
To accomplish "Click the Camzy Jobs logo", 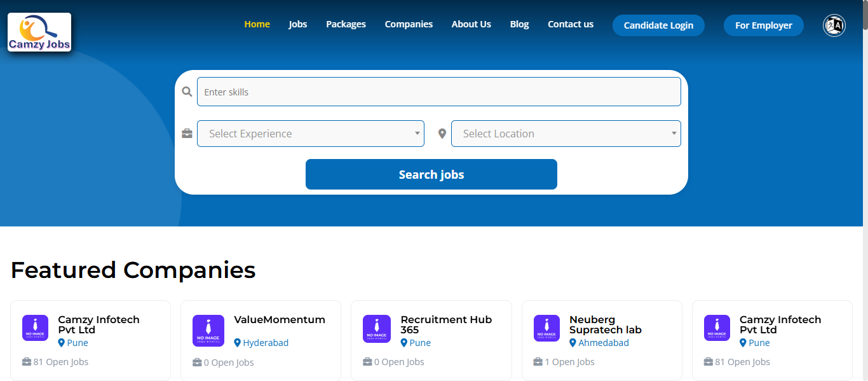I will [39, 32].
